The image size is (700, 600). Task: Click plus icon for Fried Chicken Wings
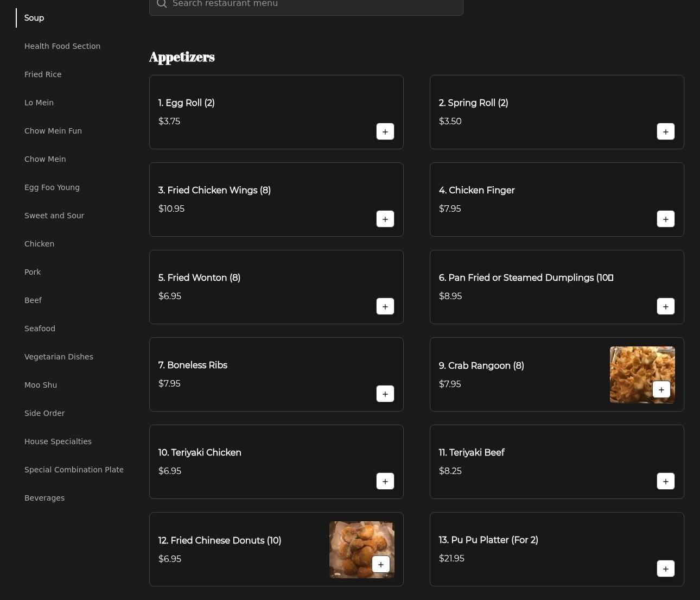[x=385, y=219]
